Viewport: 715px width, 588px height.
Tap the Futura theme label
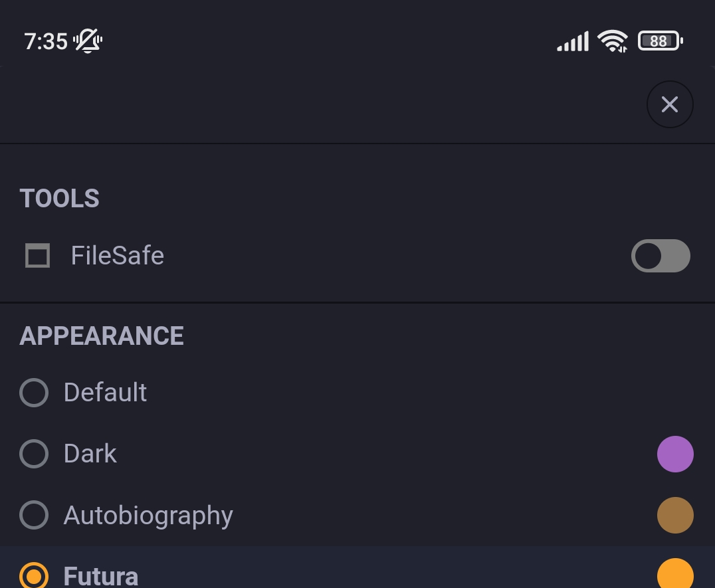pos(100,575)
